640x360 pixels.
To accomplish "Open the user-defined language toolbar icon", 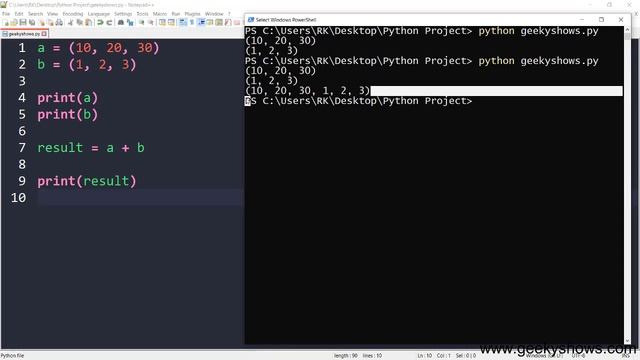I will pos(210,22).
